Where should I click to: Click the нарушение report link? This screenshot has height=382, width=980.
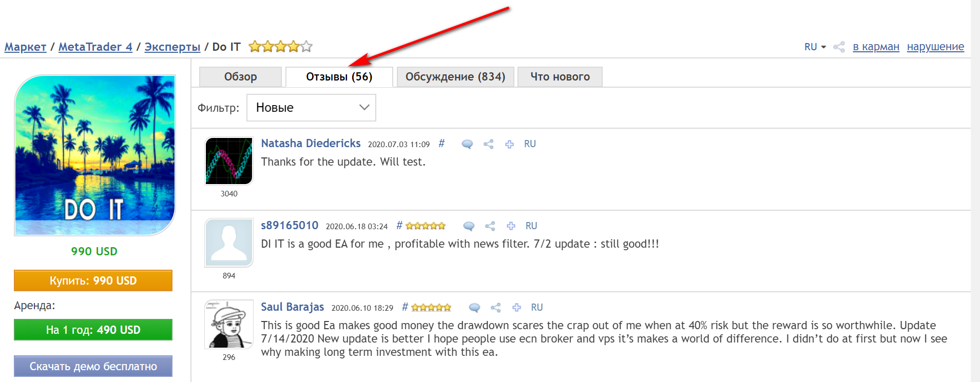tap(935, 47)
